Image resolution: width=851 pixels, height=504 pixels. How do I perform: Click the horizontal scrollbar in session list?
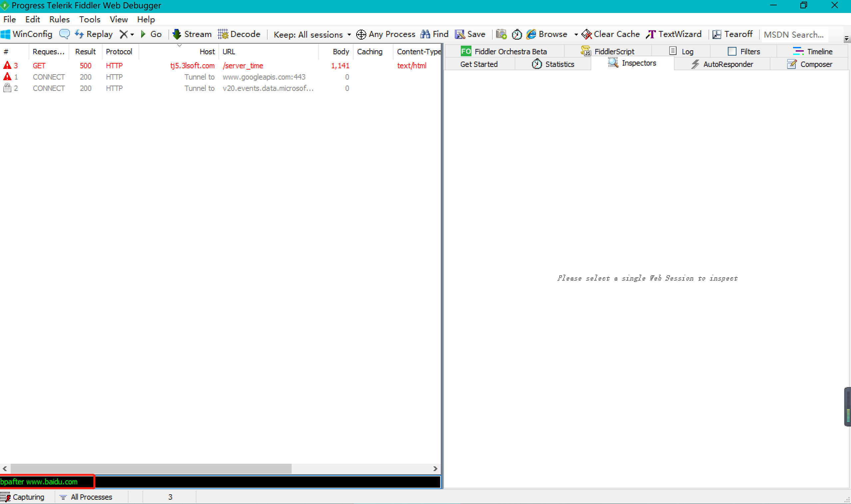pyautogui.click(x=151, y=468)
